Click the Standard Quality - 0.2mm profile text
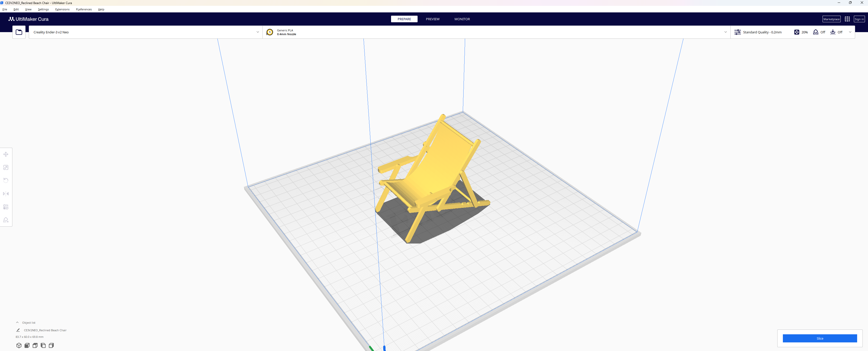Screen dimensions: 868x351 click(762, 32)
